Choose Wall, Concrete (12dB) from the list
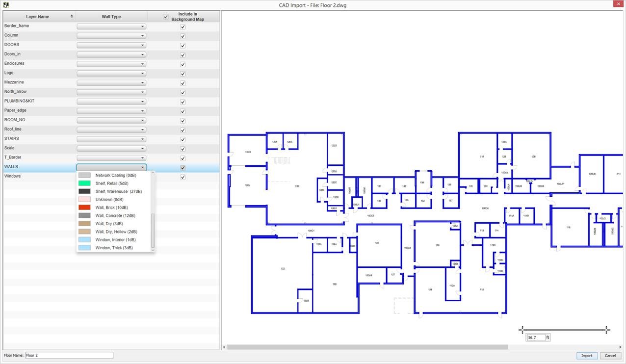Viewport: 626px width, 364px height. tap(115, 216)
